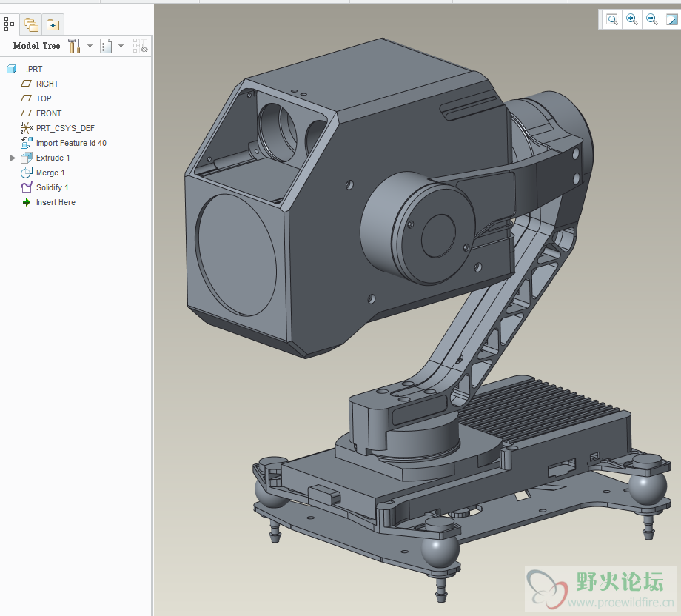681x616 pixels.
Task: Select Import Feature id 40
Action: (x=70, y=143)
